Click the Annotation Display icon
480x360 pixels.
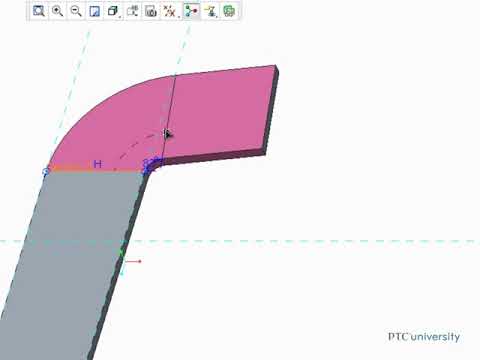click(x=210, y=11)
